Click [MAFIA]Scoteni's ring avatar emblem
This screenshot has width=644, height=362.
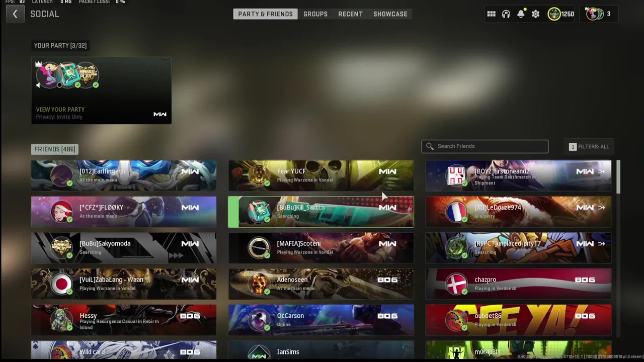pos(259,248)
